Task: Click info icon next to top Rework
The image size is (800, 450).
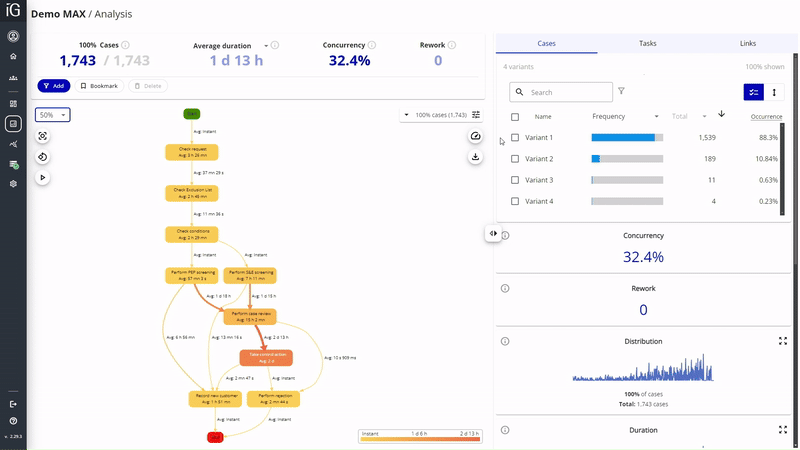Action: coord(452,45)
